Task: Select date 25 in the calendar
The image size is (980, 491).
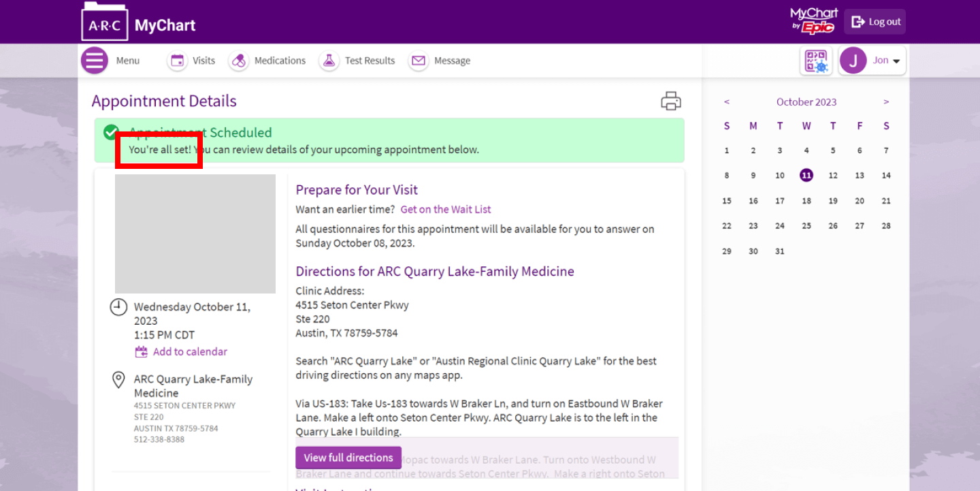Action: tap(806, 226)
